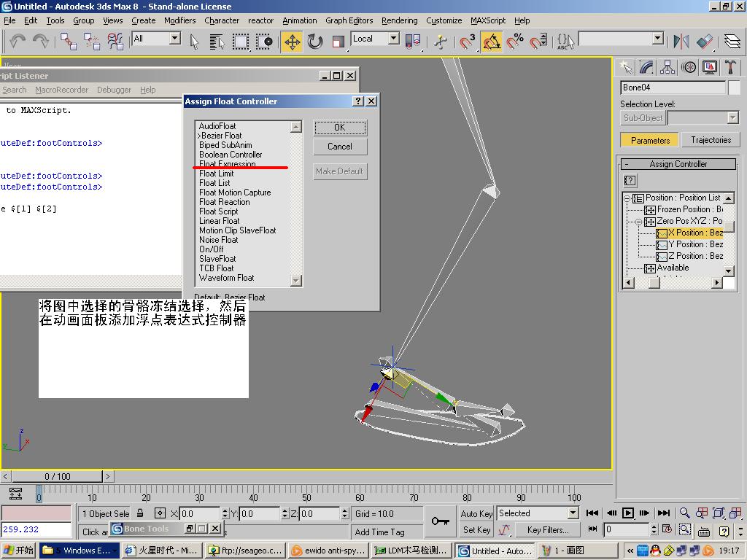Activate Bind to Space Warp tool
Screen dimensions: 747x560
[115, 42]
